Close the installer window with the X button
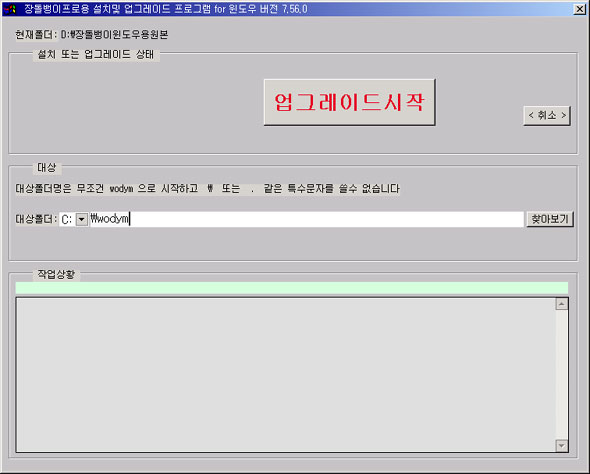The width and height of the screenshot is (590, 474). tap(579, 9)
